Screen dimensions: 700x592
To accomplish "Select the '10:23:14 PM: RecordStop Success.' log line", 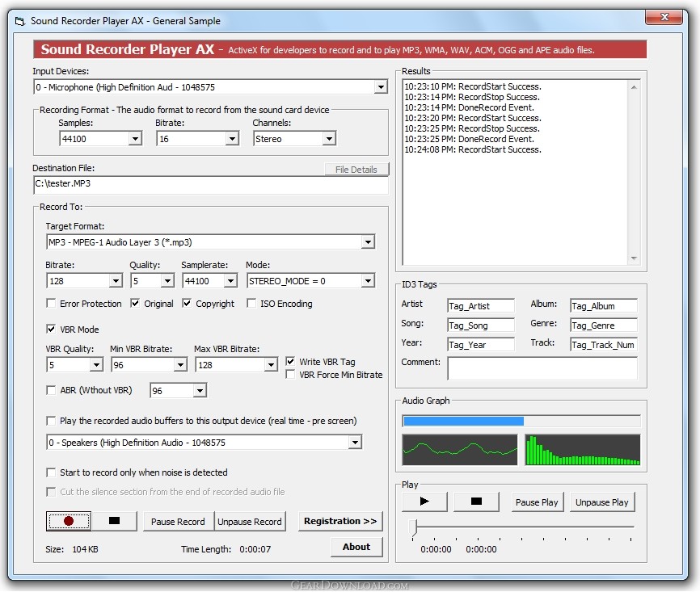I will coord(472,97).
